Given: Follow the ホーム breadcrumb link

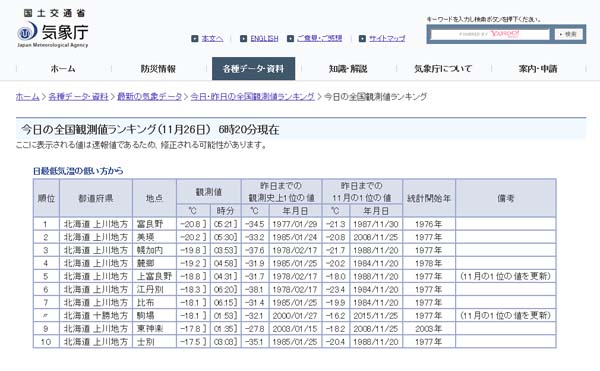Looking at the screenshot, I should point(28,97).
